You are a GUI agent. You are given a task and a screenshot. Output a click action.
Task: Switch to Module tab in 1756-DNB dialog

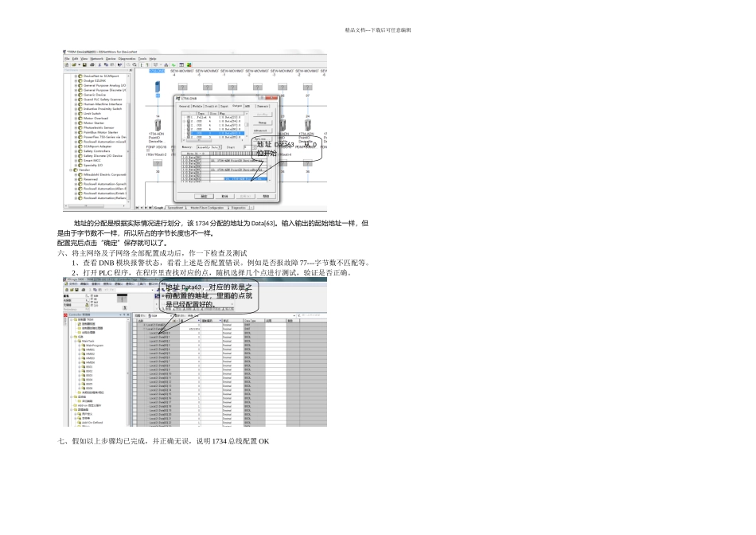coord(197,106)
